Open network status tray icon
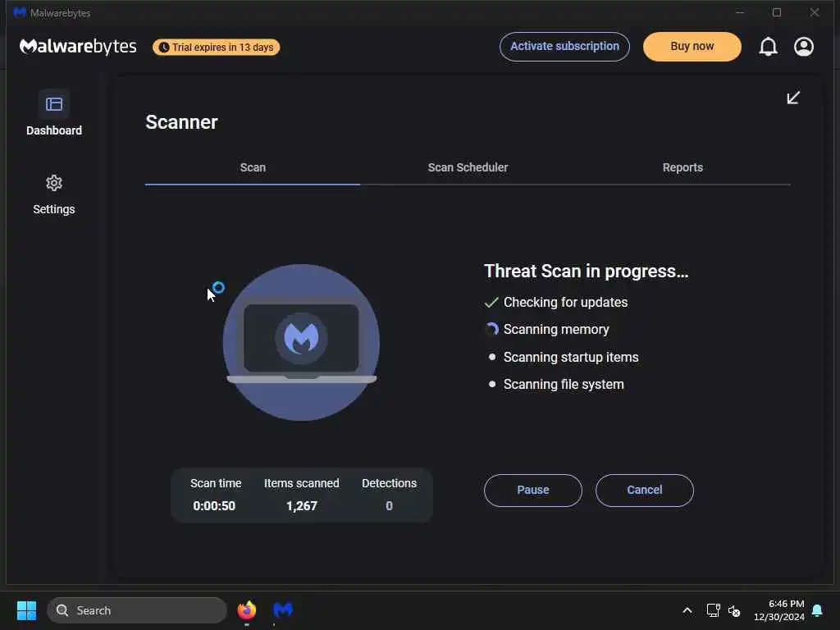 coord(713,610)
